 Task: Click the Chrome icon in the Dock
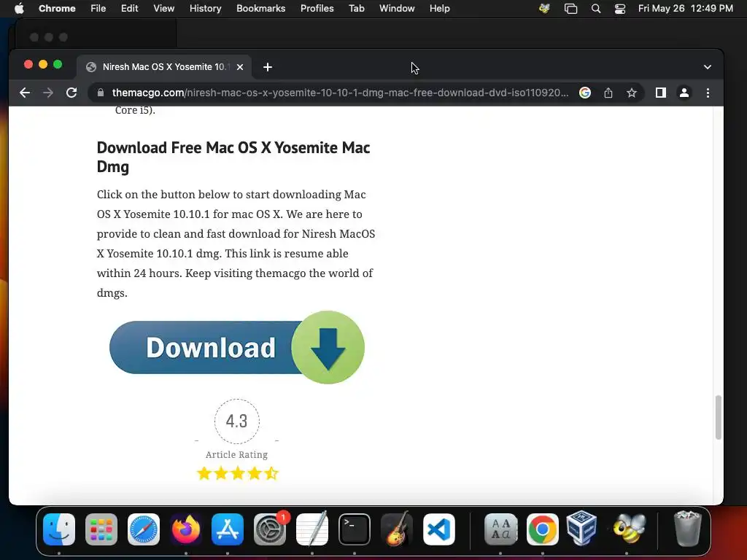tap(543, 529)
